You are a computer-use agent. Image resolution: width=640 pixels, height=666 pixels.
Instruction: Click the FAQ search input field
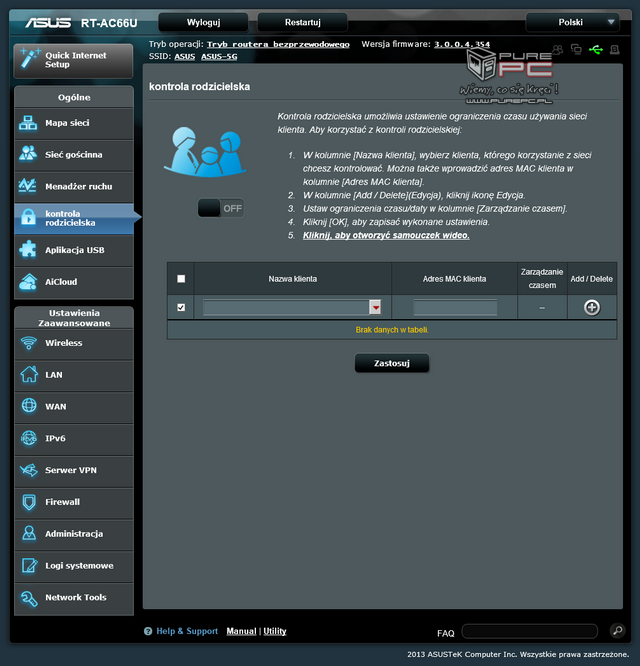tap(530, 631)
